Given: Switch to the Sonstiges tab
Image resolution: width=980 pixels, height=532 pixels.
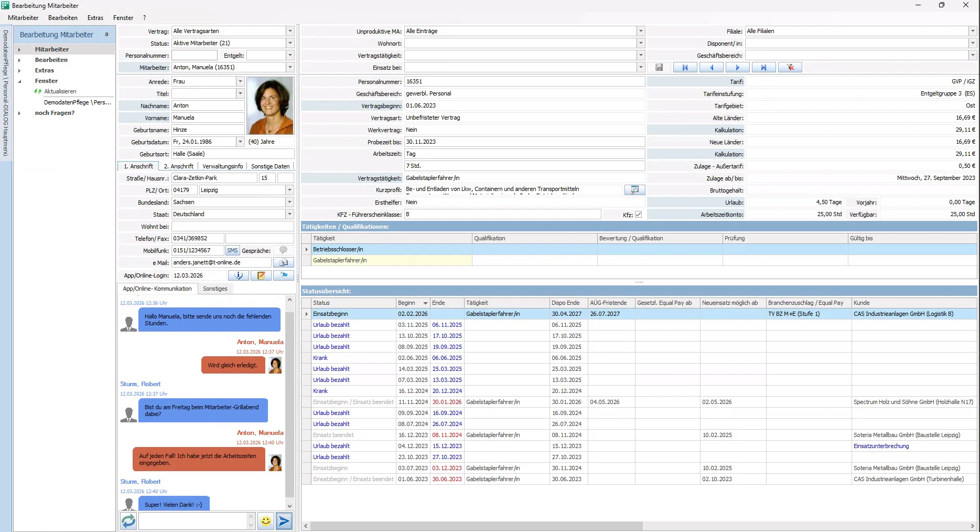Looking at the screenshot, I should click(x=215, y=289).
